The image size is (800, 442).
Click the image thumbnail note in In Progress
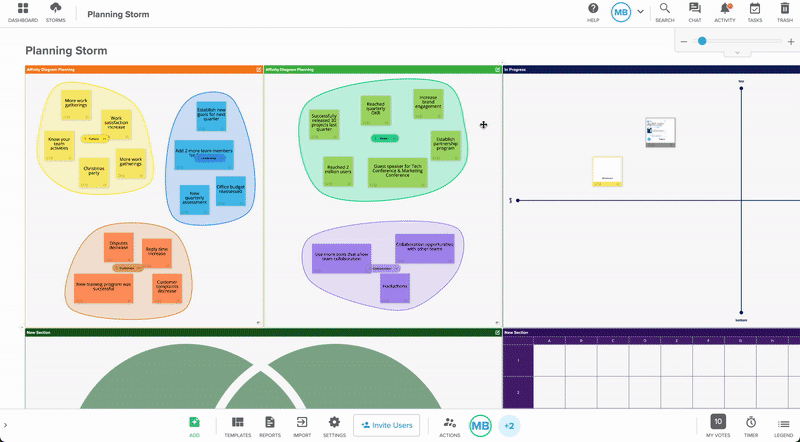click(x=660, y=132)
